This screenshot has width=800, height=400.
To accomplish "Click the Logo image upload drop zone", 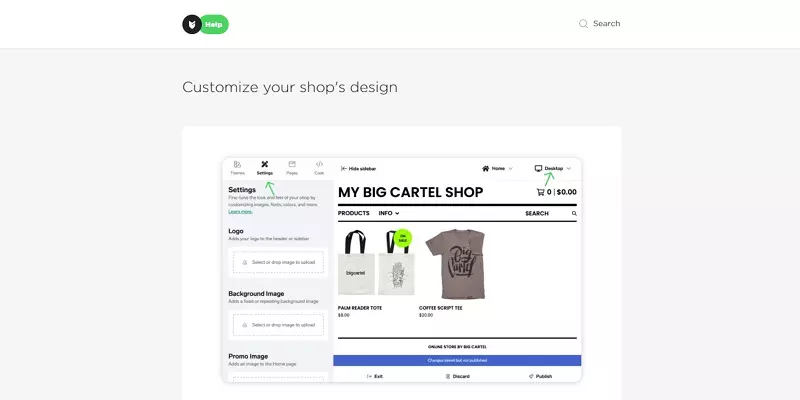I will pyautogui.click(x=279, y=262).
